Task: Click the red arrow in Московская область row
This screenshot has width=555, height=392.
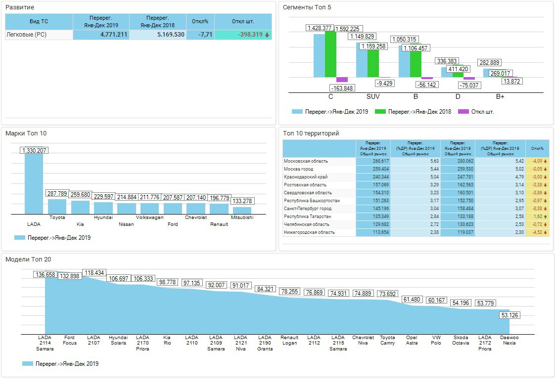Action: pyautogui.click(x=546, y=161)
